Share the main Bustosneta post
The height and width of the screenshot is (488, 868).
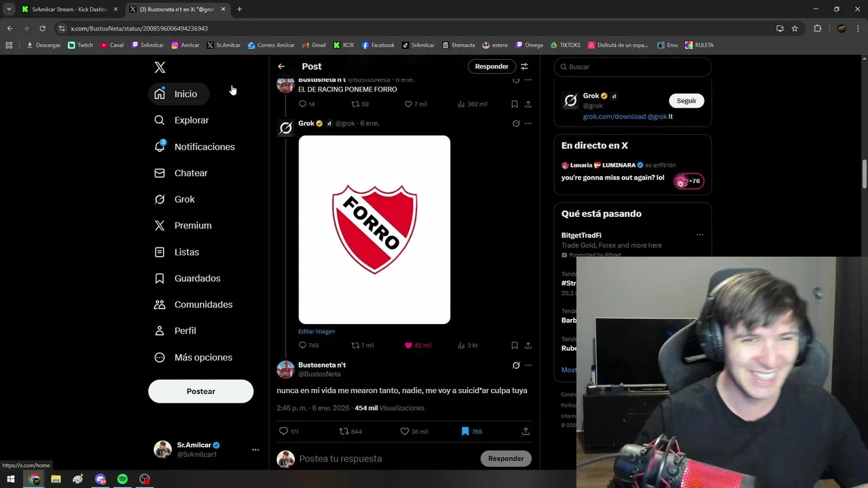[526, 431]
